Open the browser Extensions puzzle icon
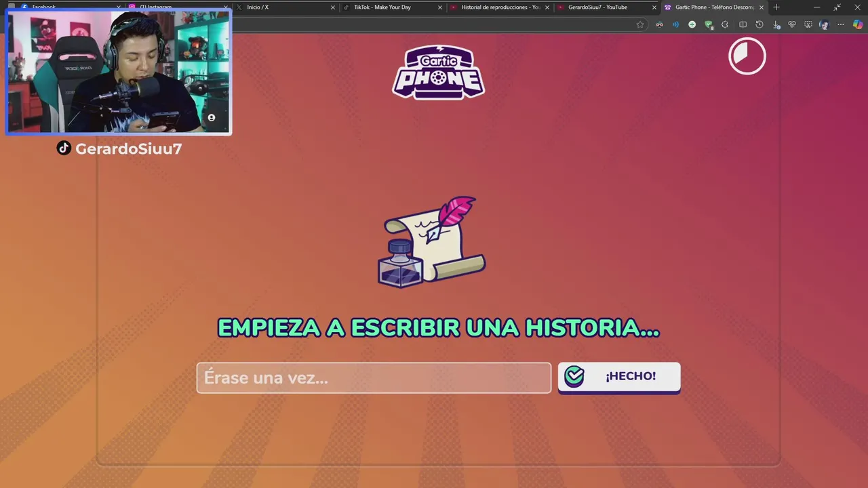Image resolution: width=868 pixels, height=488 pixels. pyautogui.click(x=725, y=24)
